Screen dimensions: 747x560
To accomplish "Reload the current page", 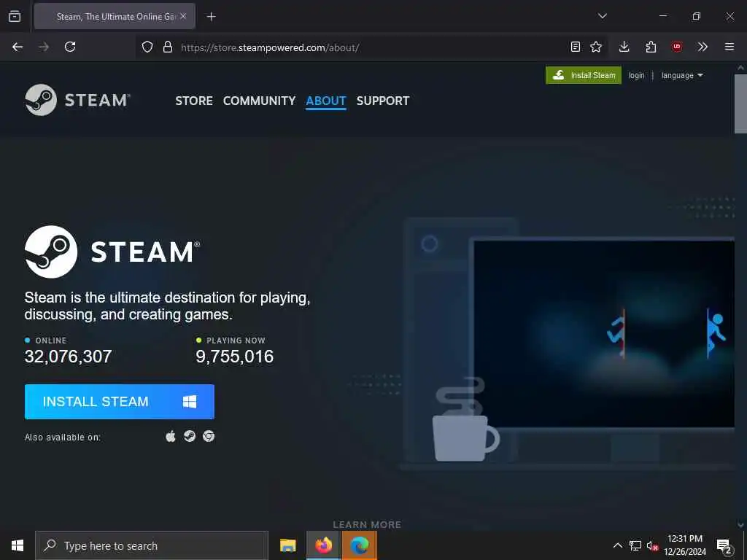I will point(70,47).
